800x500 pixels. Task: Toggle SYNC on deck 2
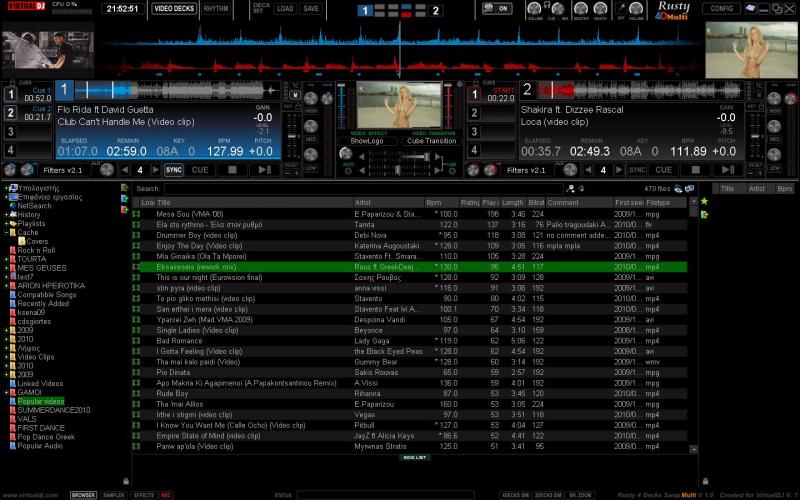(x=637, y=170)
